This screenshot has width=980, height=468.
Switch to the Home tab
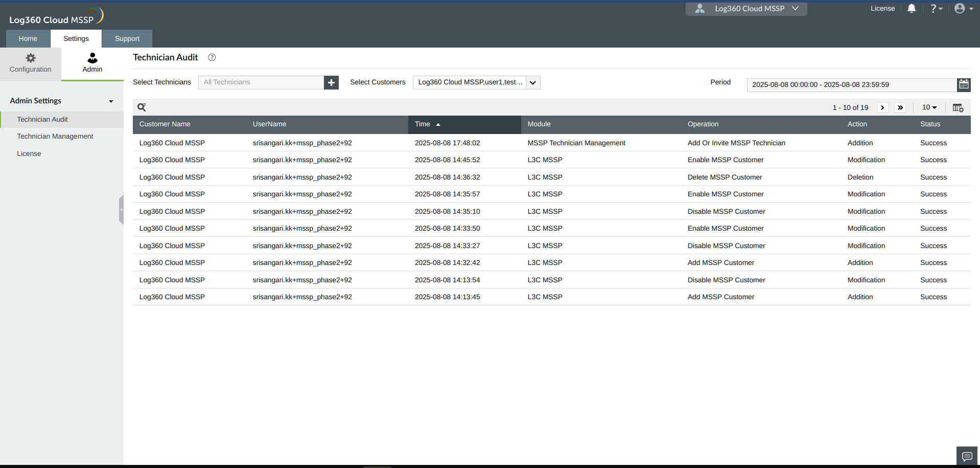(28, 39)
